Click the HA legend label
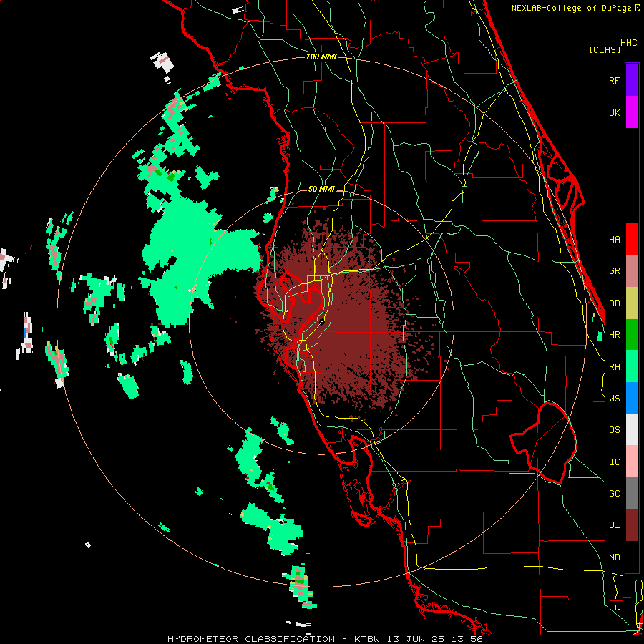Screen dimensions: 644x644 615,239
